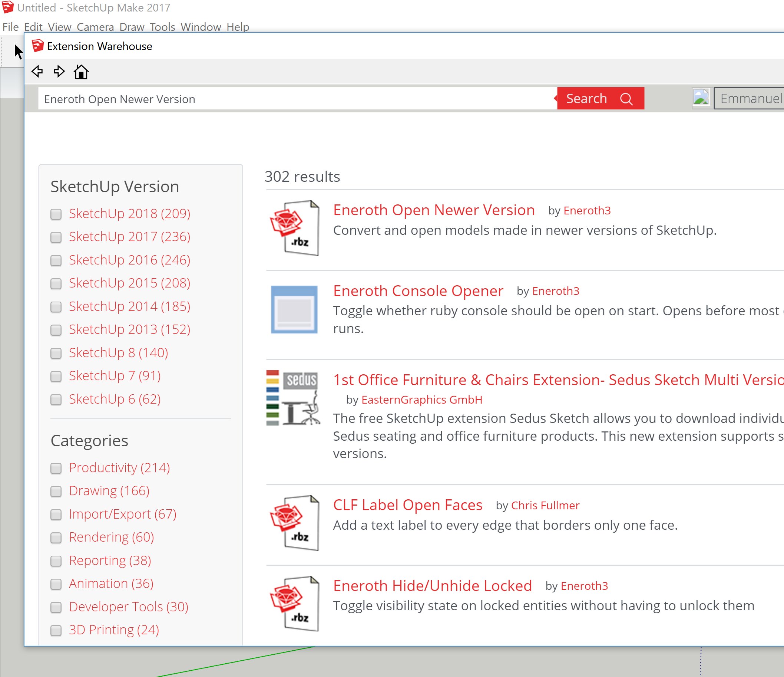784x677 pixels.
Task: Click the Eneroth Open Newer Version rbz icon
Action: [x=294, y=228]
